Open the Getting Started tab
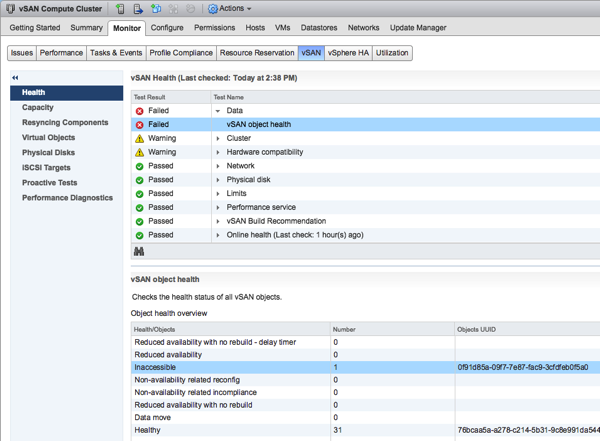 pyautogui.click(x=35, y=28)
